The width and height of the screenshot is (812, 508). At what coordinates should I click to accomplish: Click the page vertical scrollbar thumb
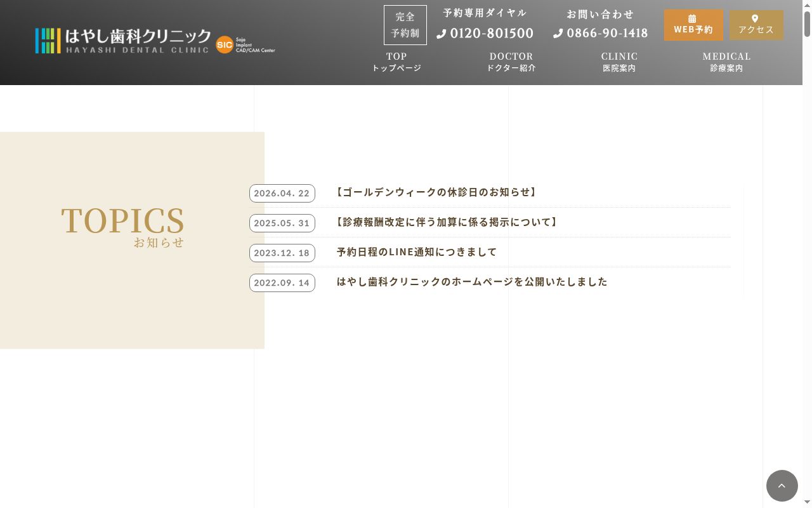click(807, 23)
